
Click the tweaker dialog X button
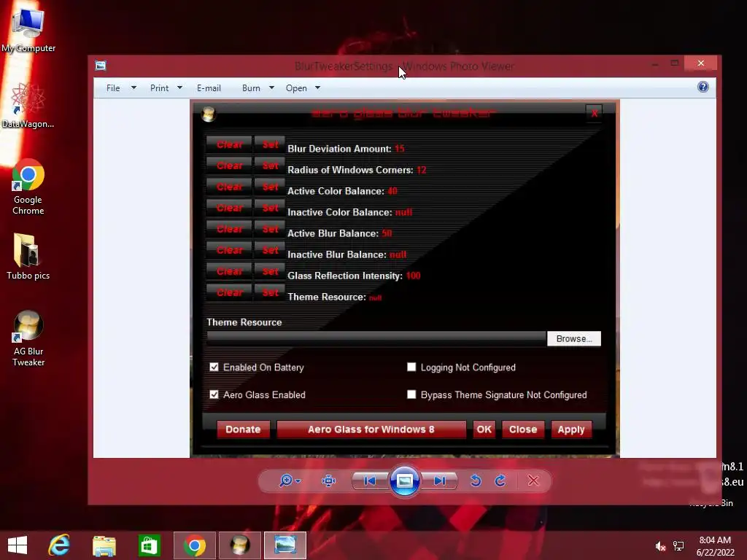594,113
